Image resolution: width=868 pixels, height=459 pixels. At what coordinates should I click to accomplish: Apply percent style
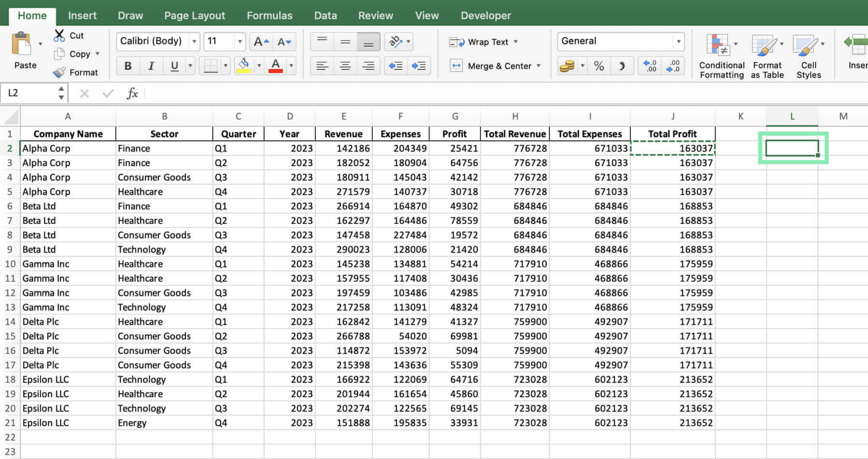[599, 66]
